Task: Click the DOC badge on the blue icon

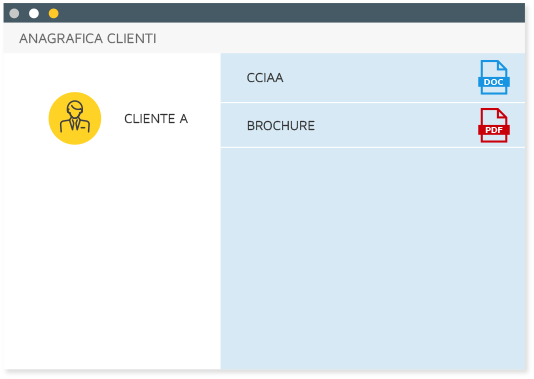Action: tap(493, 82)
